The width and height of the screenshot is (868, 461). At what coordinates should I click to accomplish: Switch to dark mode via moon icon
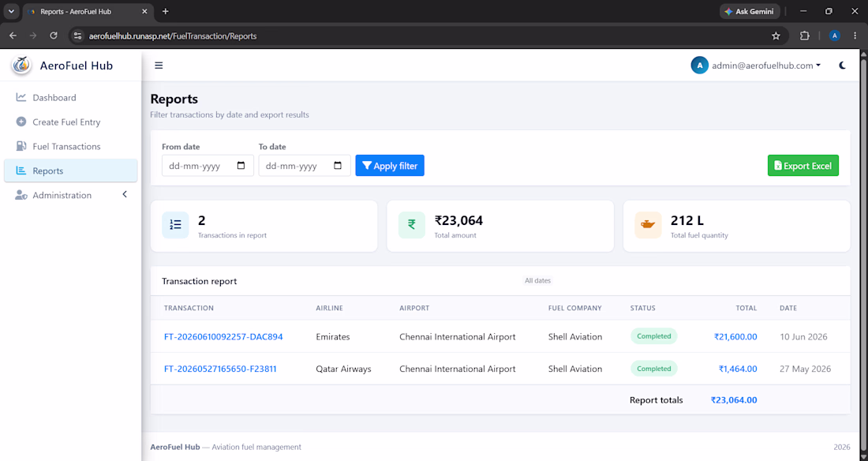(843, 66)
